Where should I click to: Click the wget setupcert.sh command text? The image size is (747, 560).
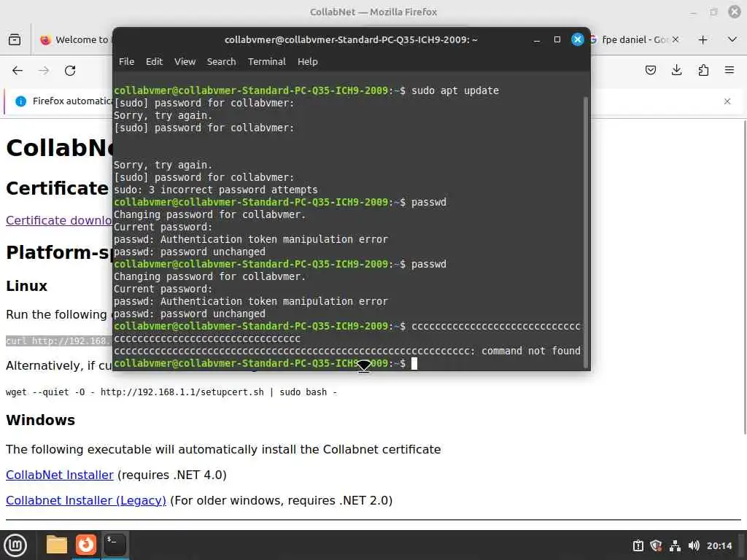[171, 392]
